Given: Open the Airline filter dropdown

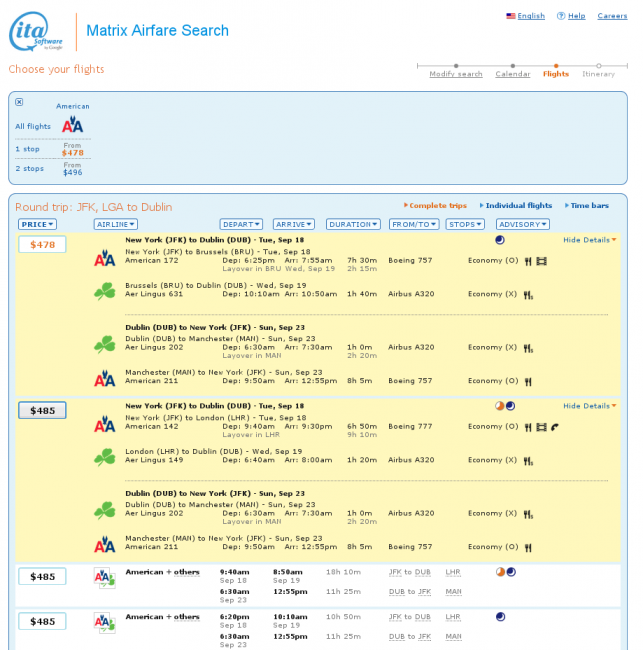Looking at the screenshot, I should (x=115, y=224).
